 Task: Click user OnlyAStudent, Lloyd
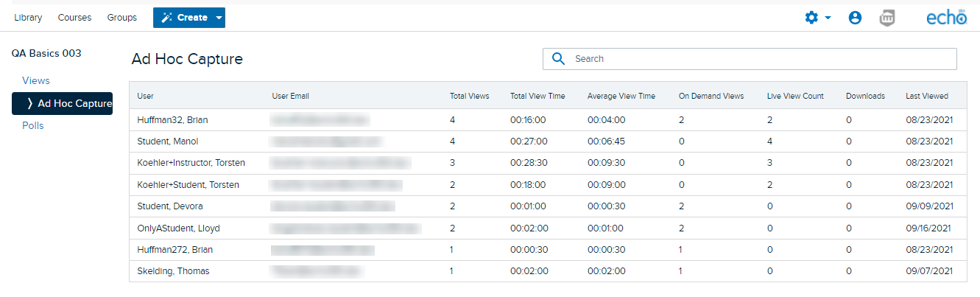tap(178, 228)
